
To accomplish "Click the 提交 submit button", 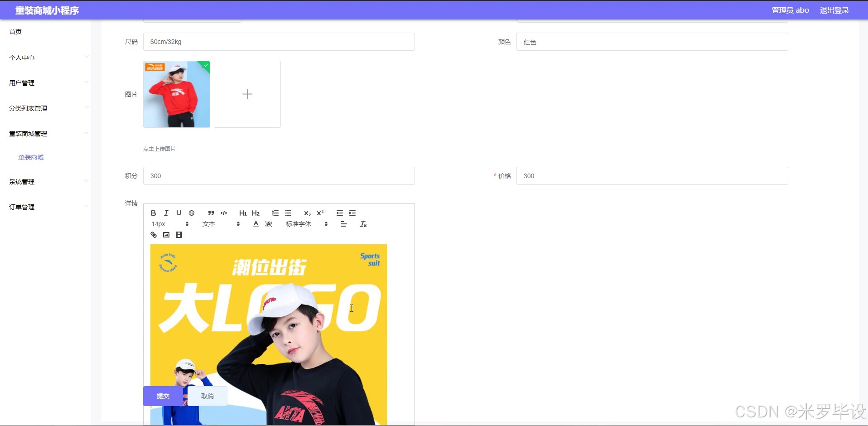I will point(163,396).
